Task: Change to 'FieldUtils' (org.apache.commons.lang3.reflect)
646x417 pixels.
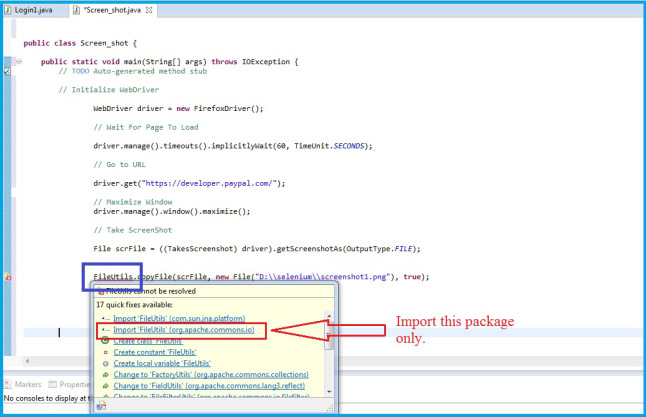Action: point(209,386)
